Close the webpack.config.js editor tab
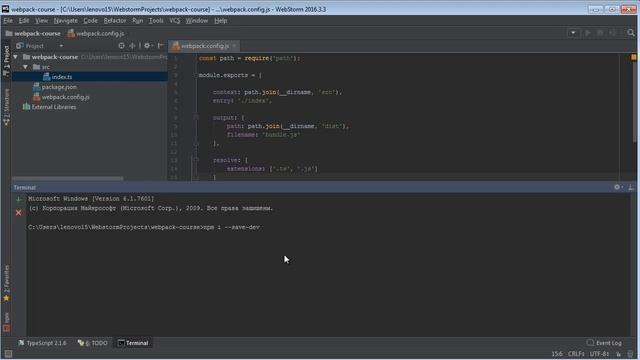Image resolution: width=640 pixels, height=360 pixels. [x=234, y=46]
